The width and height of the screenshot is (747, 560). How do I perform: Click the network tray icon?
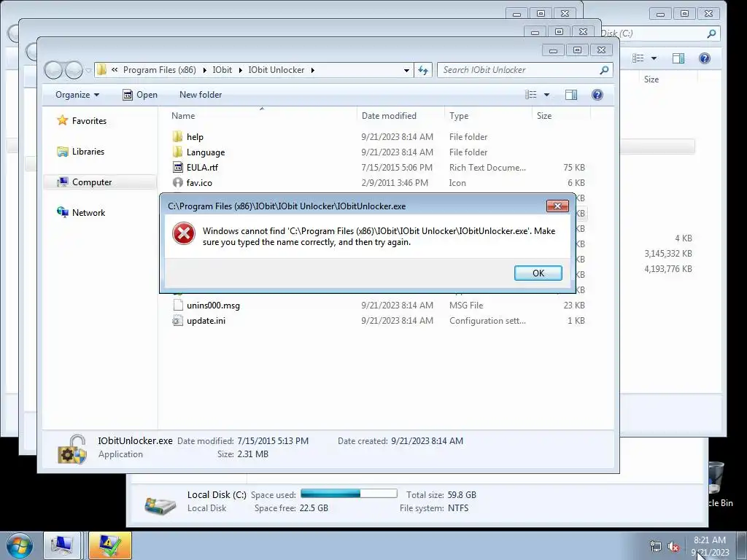click(656, 547)
